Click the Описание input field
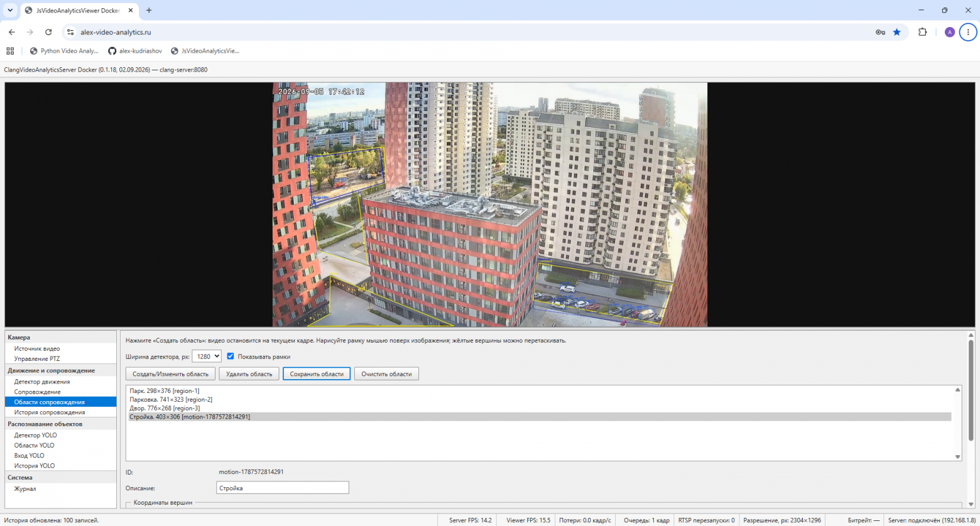This screenshot has height=526, width=980. pos(283,488)
